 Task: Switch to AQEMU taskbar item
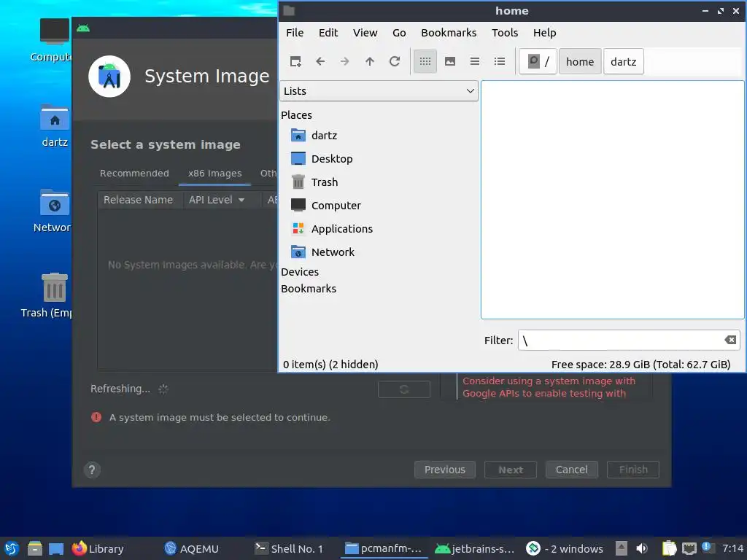pyautogui.click(x=191, y=548)
